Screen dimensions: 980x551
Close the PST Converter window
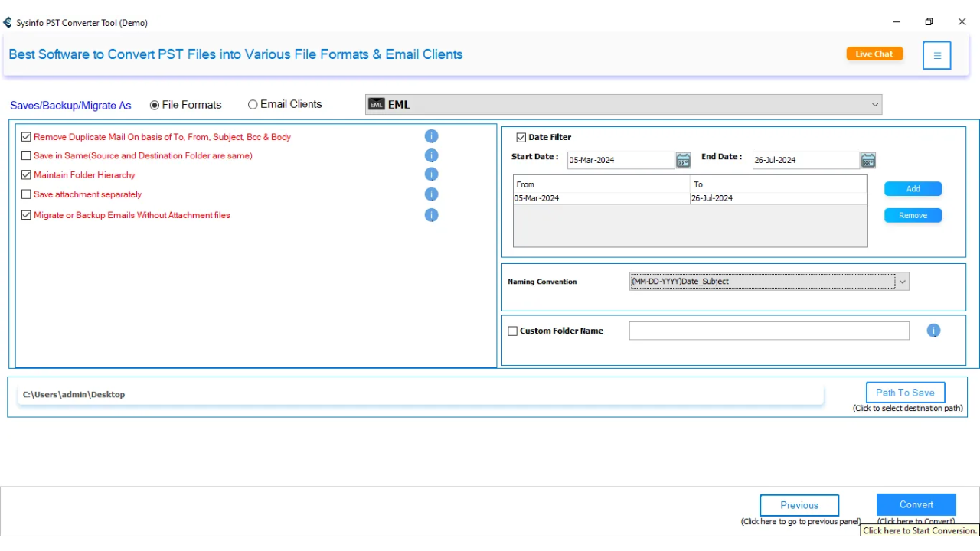point(962,22)
